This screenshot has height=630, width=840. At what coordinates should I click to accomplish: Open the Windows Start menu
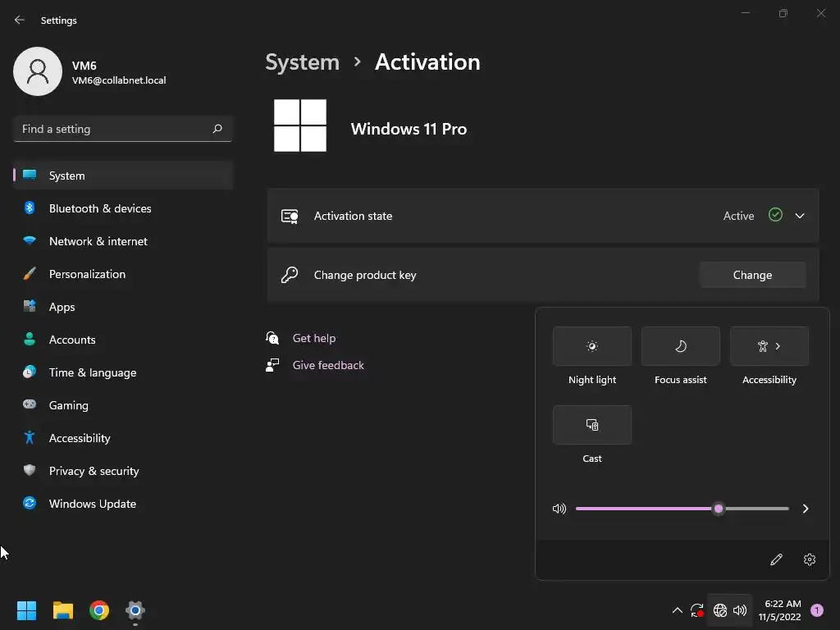pos(26,610)
